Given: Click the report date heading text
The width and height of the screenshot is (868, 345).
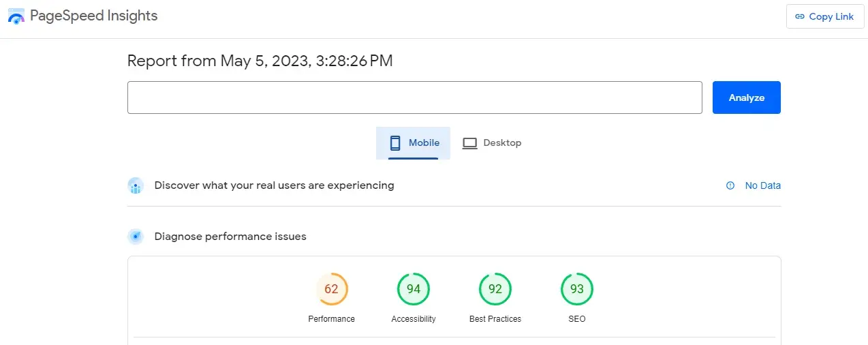Looking at the screenshot, I should [x=260, y=61].
